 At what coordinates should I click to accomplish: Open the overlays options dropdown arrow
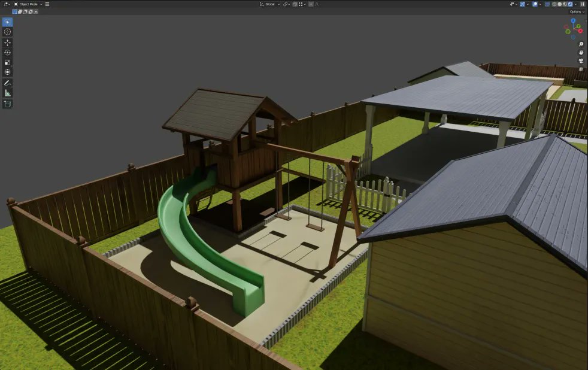(x=540, y=4)
